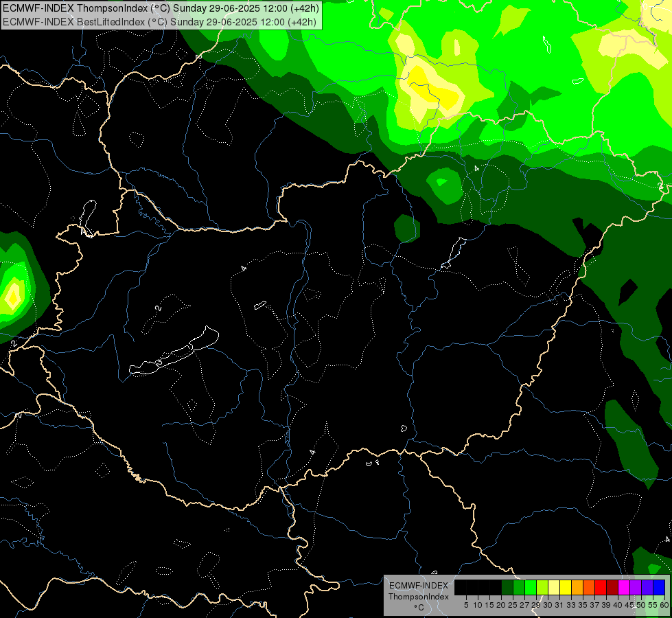Click legend tick value '40'
Viewport: 672px width, 618px height.
[x=618, y=605]
